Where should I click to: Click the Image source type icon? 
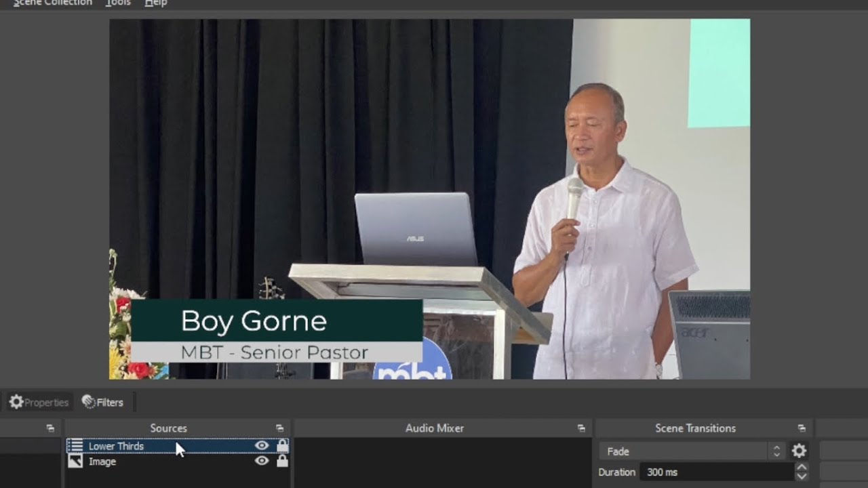point(75,461)
